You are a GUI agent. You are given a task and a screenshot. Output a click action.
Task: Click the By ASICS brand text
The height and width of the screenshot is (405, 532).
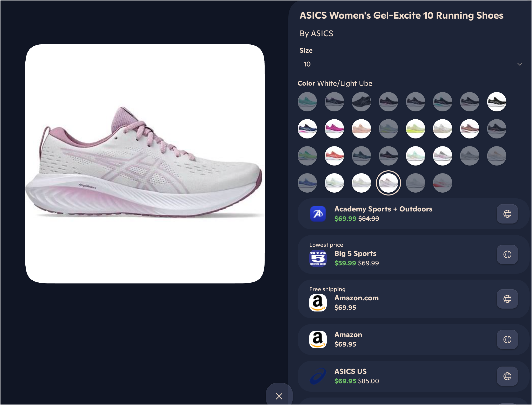[316, 34]
